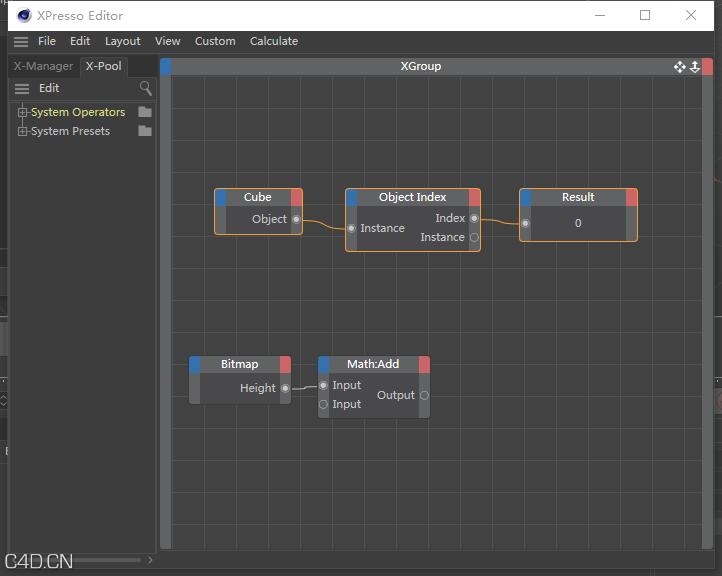Screen dimensions: 722x576
Task: Click the Result node input port
Action: tap(525, 223)
